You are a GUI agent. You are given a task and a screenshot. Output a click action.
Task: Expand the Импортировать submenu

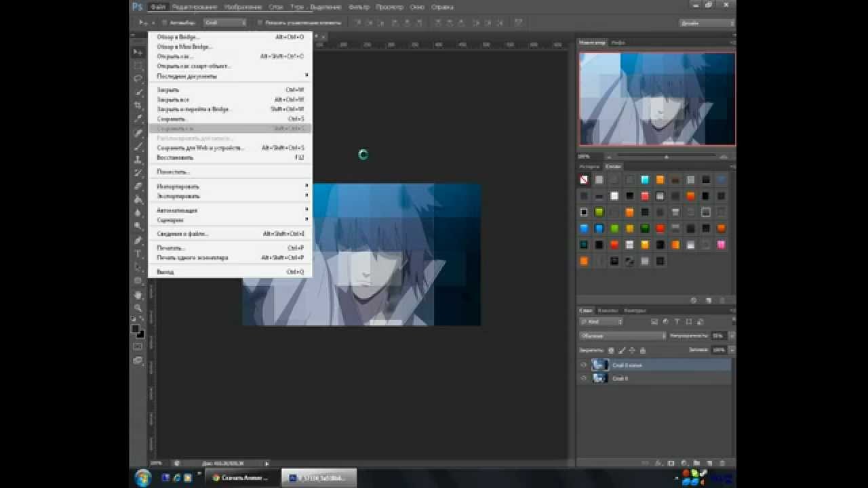coord(231,186)
